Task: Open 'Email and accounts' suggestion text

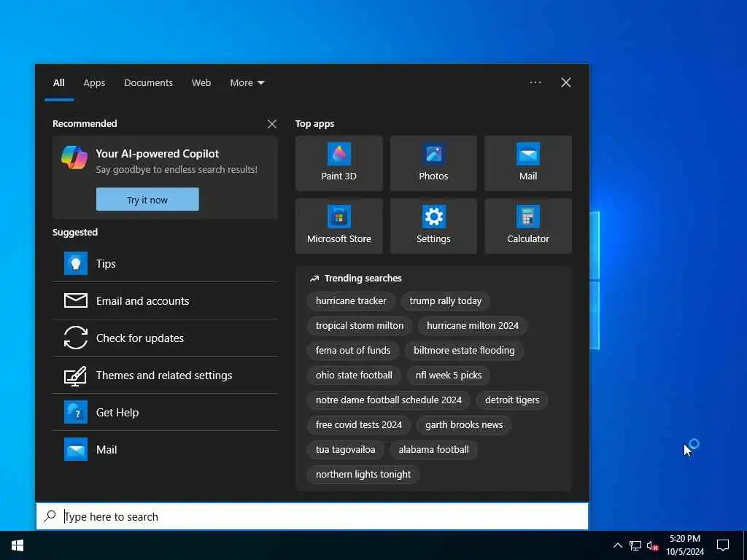Action: tap(142, 301)
